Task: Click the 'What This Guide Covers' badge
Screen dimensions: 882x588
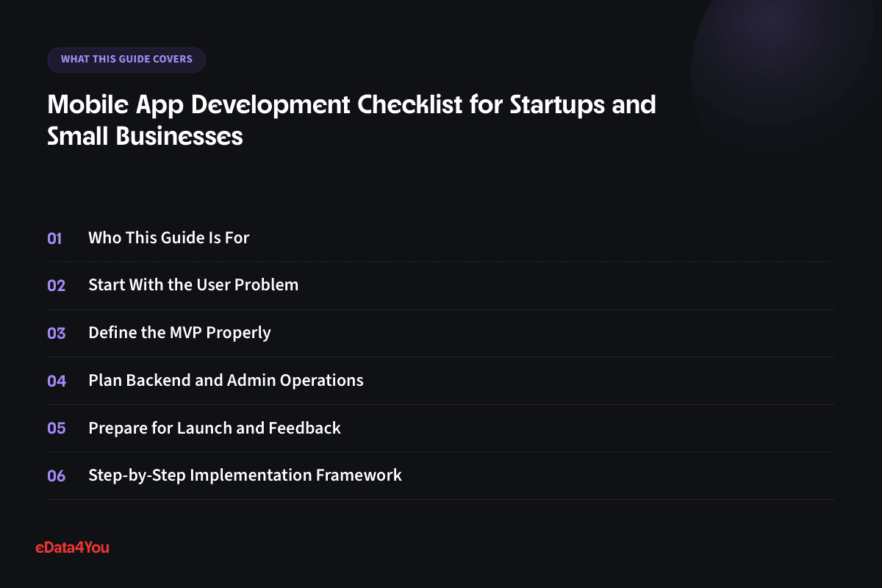Action: pos(126,60)
